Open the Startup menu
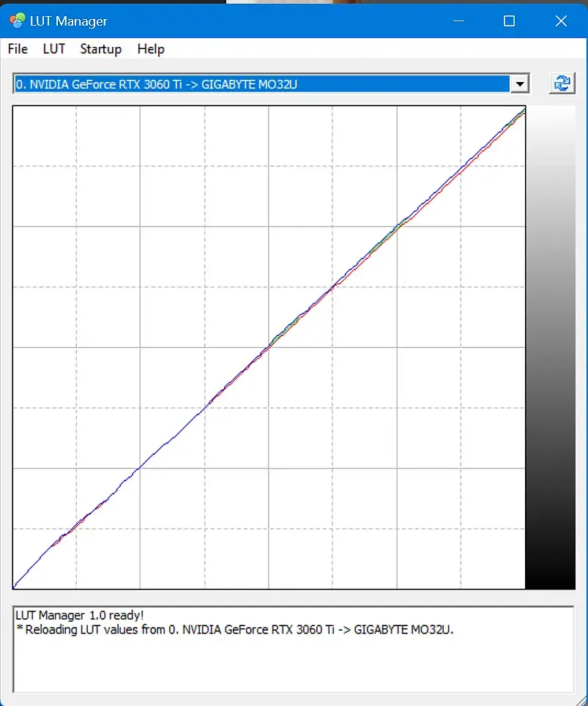This screenshot has width=588, height=706. click(101, 48)
